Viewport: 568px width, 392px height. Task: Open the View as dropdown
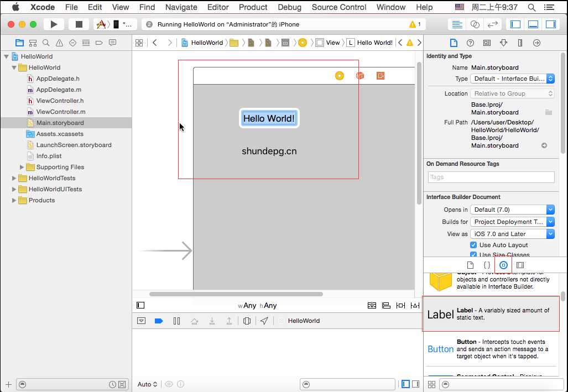[512, 234]
